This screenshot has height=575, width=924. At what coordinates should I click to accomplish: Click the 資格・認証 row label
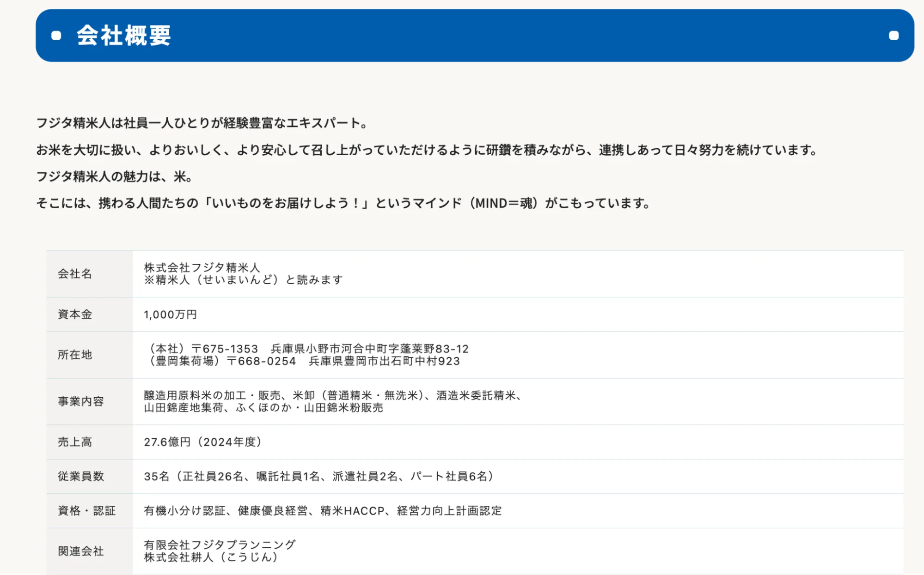tap(87, 511)
